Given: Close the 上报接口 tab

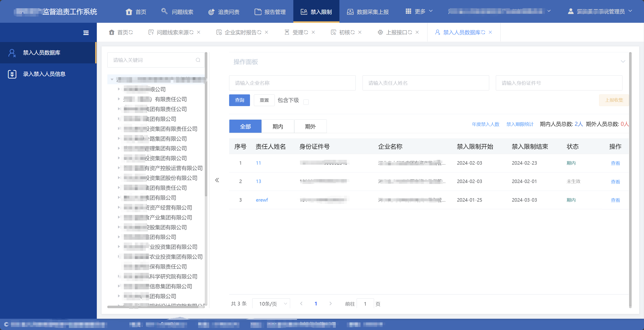Looking at the screenshot, I should pos(417,32).
